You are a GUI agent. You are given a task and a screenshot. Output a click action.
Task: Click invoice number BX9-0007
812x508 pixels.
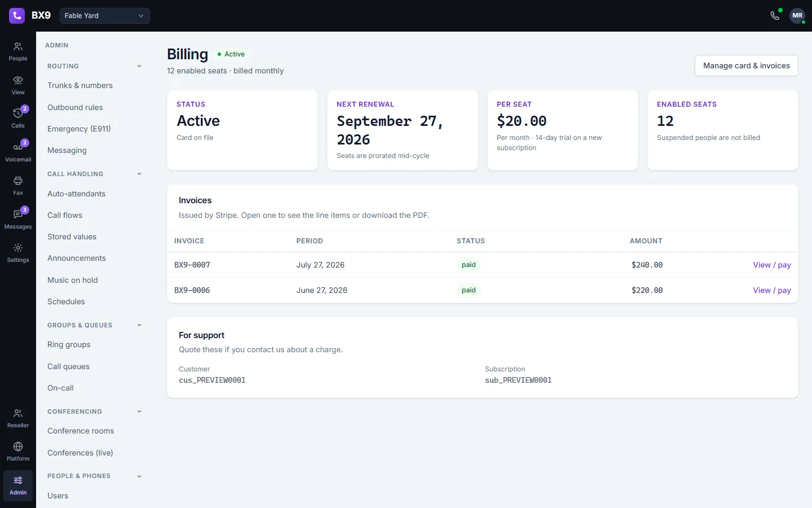point(192,265)
